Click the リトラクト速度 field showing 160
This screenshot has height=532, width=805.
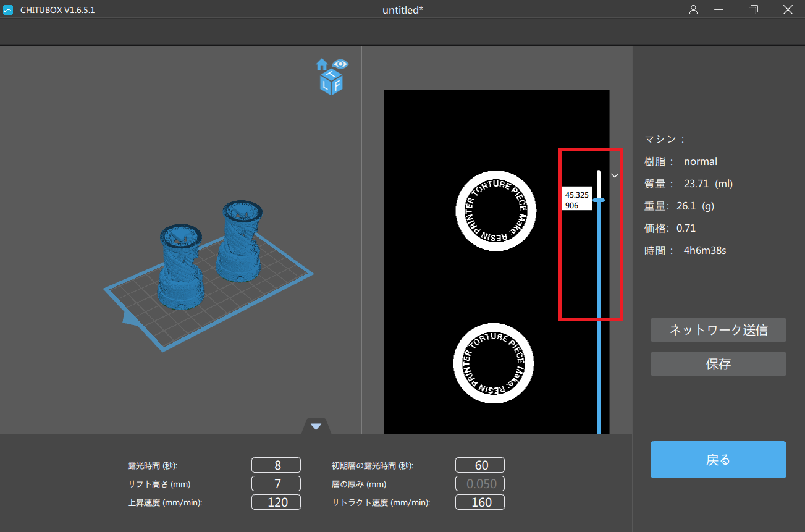click(480, 502)
